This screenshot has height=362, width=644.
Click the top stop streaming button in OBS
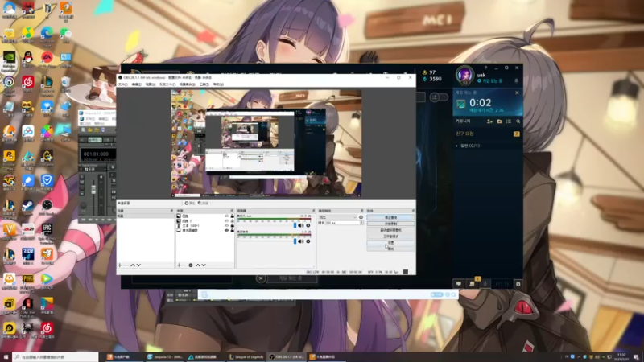[390, 217]
